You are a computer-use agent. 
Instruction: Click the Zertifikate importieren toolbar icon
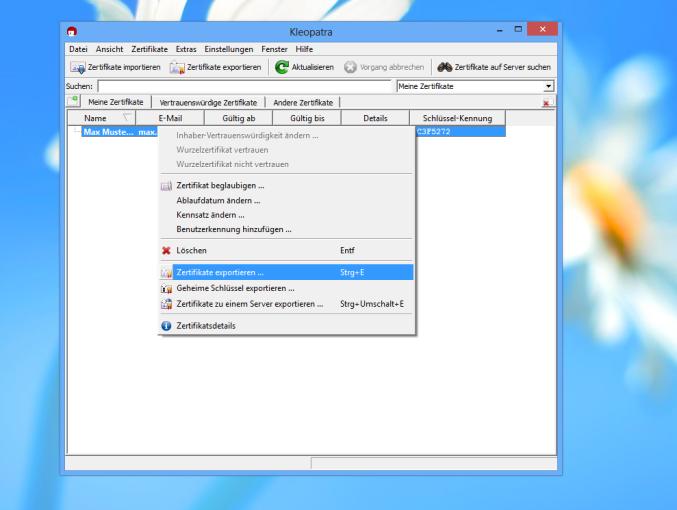tap(78, 67)
